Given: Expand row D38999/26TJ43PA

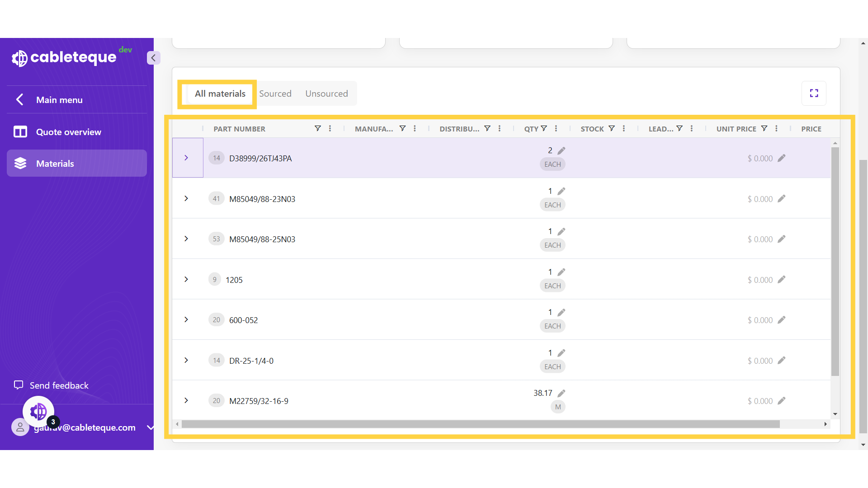Looking at the screenshot, I should (186, 158).
